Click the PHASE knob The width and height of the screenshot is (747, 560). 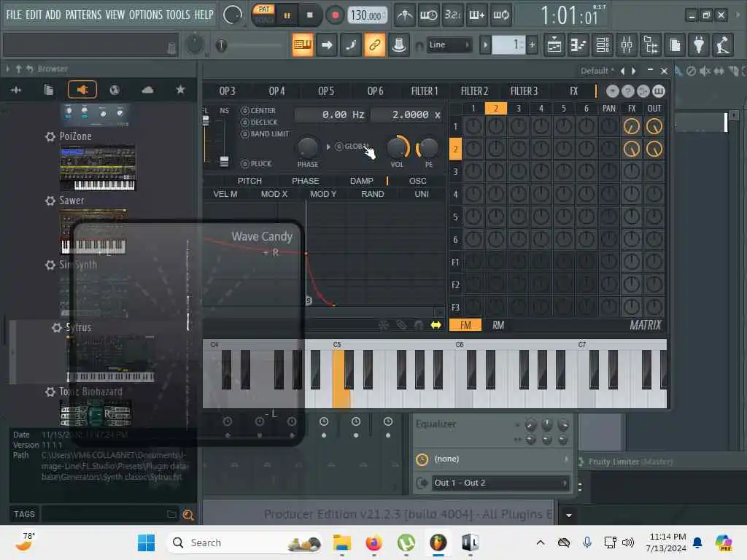click(308, 147)
